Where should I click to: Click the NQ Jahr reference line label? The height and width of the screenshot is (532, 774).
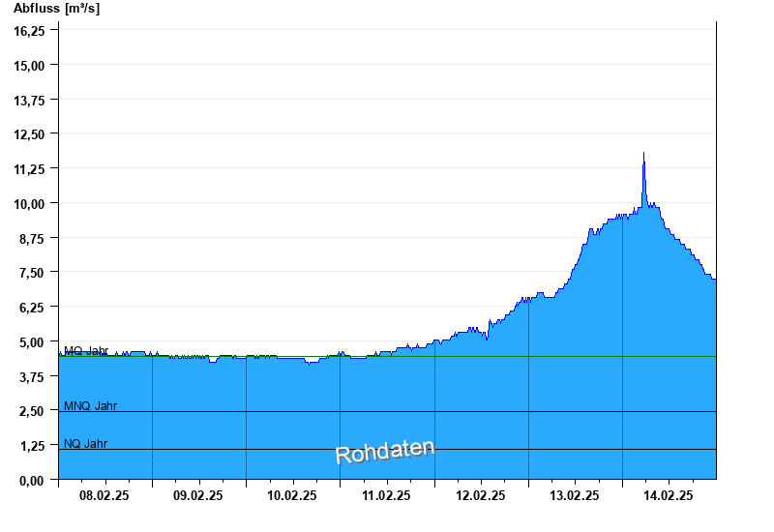85,444
